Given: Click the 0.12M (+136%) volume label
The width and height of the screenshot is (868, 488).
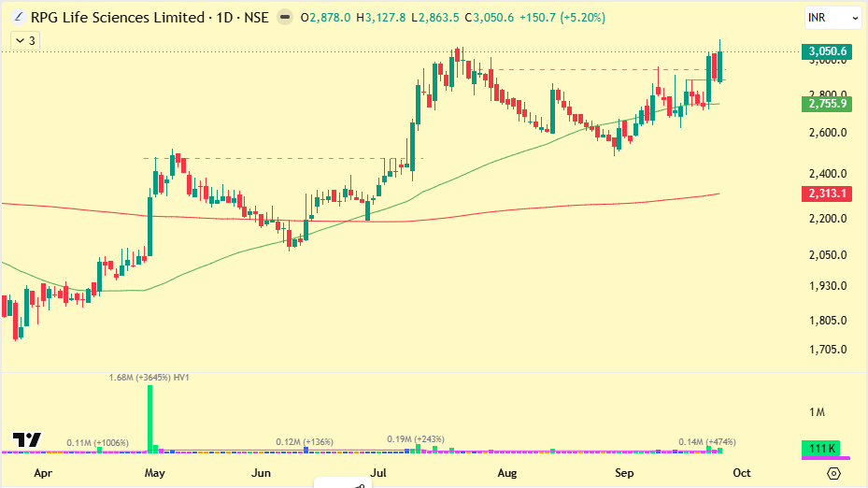Looking at the screenshot, I should click(305, 442).
